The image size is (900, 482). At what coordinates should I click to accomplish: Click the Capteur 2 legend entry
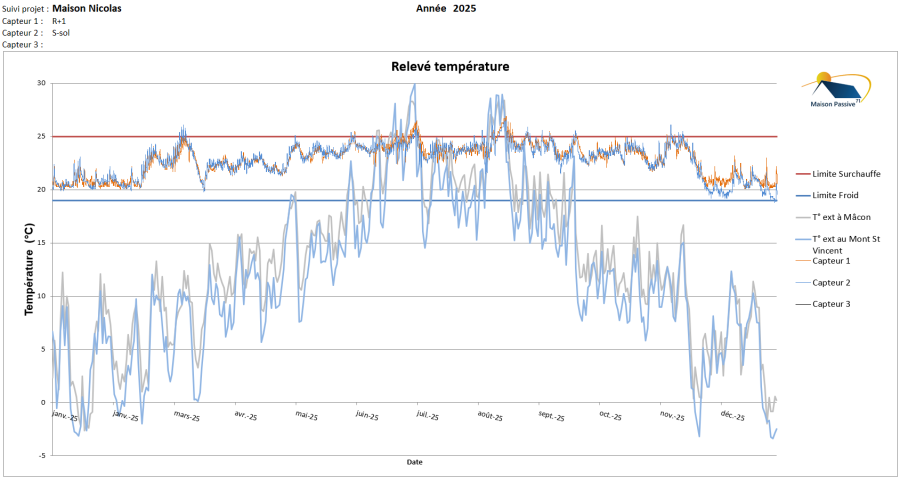point(832,282)
